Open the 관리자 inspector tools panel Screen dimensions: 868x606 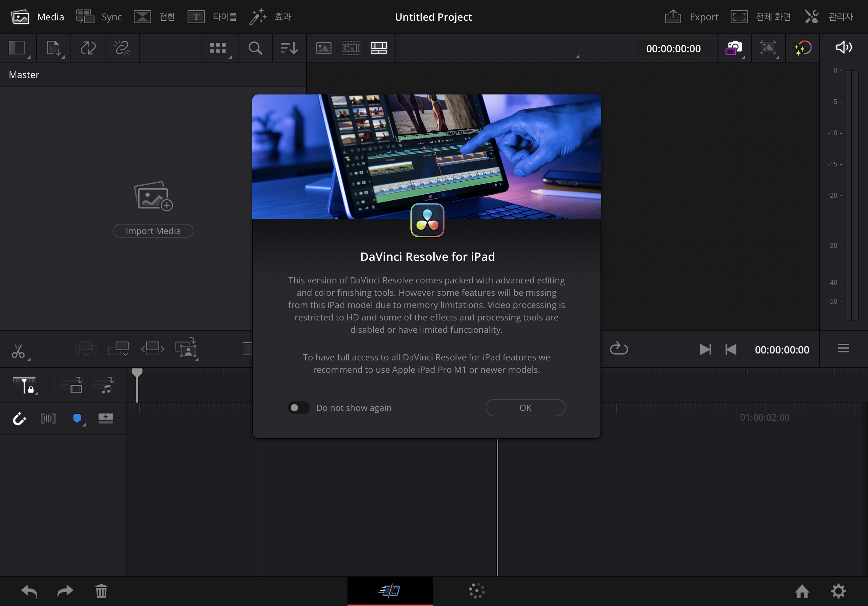coord(829,17)
